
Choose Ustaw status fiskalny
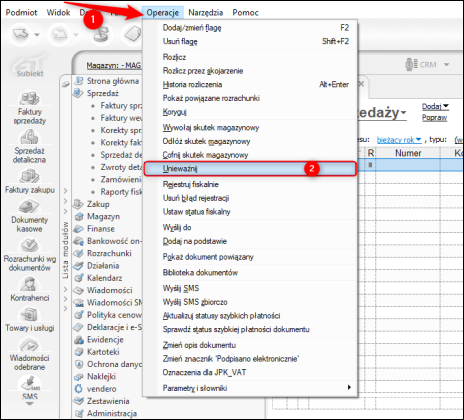(x=250, y=212)
